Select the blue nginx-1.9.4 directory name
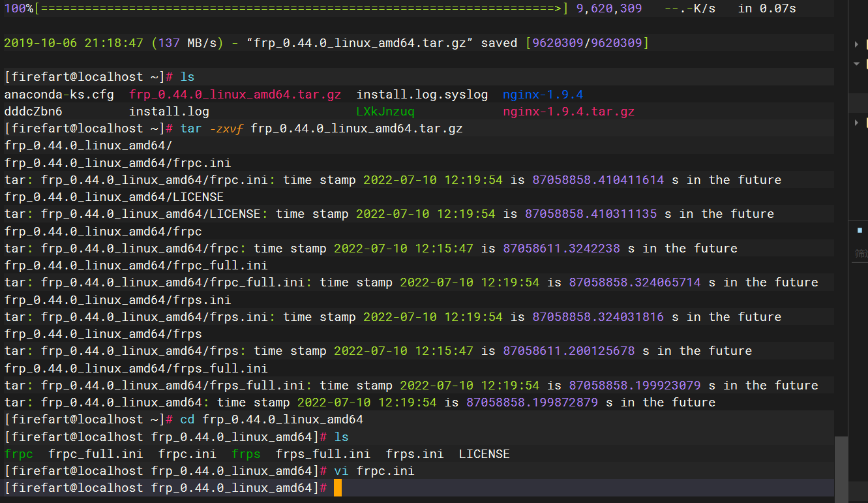The height and width of the screenshot is (503, 868). tap(543, 95)
